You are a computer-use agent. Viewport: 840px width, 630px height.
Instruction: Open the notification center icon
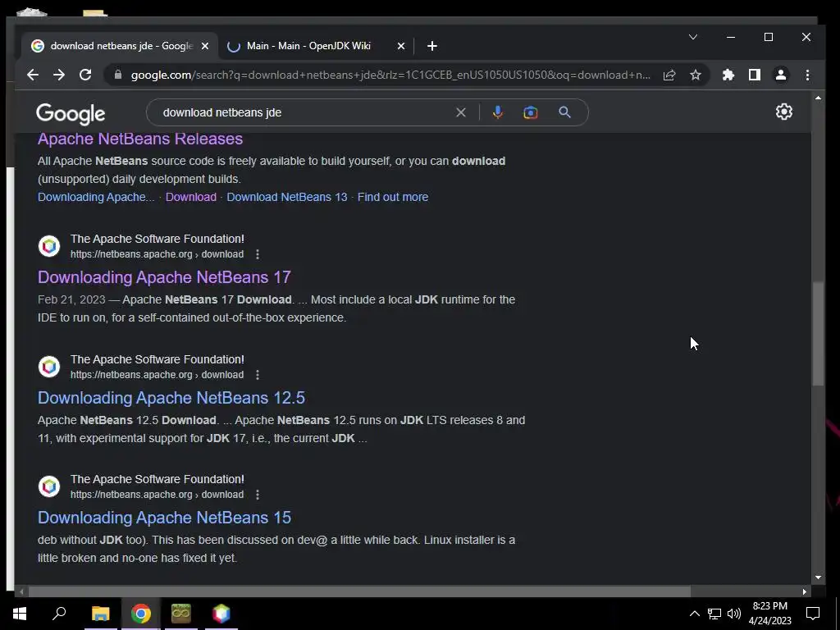813,614
